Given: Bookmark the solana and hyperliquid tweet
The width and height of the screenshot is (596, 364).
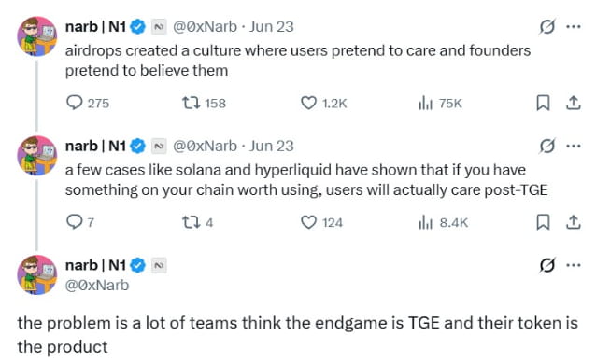Looking at the screenshot, I should coord(543,222).
